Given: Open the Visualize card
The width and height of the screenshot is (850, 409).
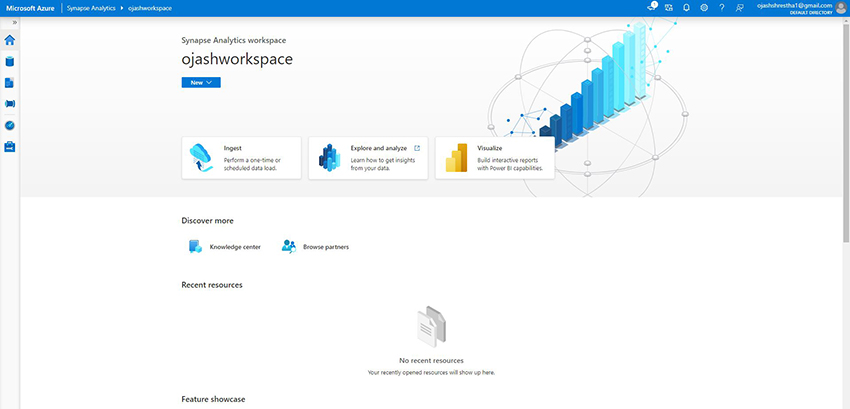Looking at the screenshot, I should point(495,158).
